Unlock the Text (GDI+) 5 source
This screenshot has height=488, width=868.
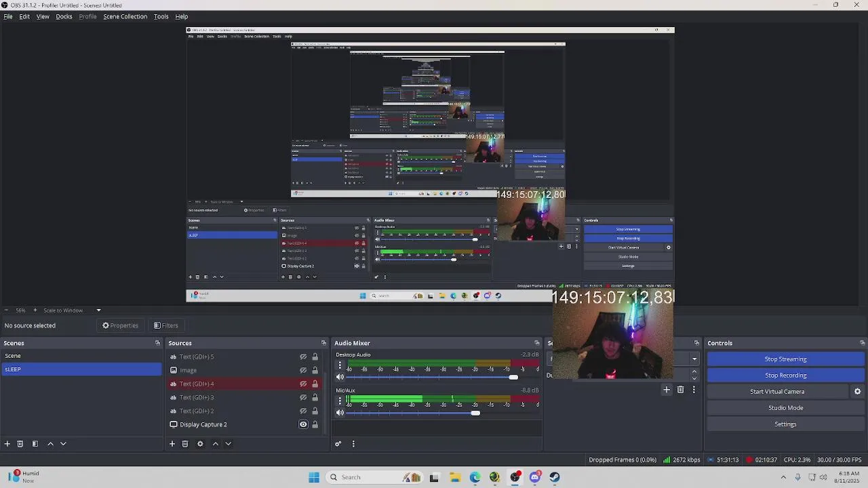coord(315,357)
